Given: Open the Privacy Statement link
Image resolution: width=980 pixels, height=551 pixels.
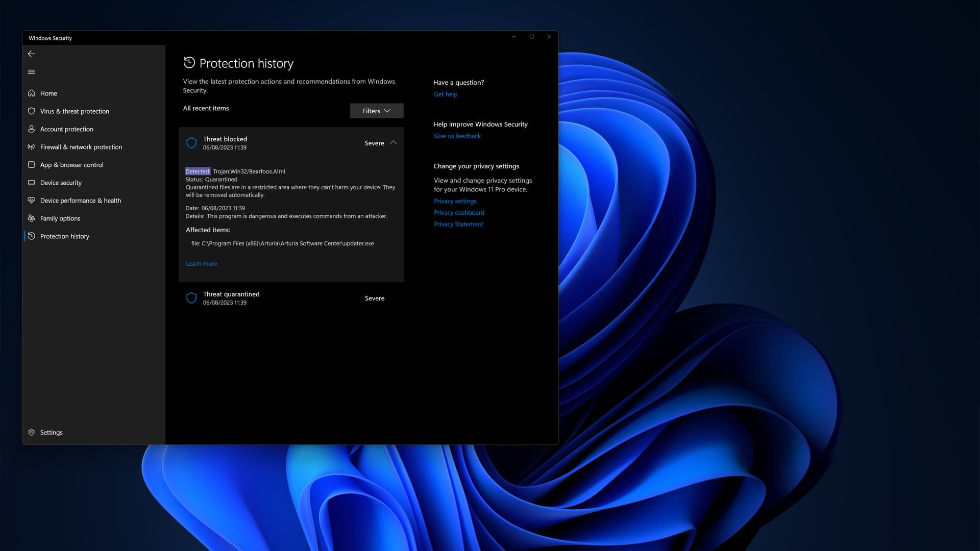Looking at the screenshot, I should pyautogui.click(x=458, y=224).
